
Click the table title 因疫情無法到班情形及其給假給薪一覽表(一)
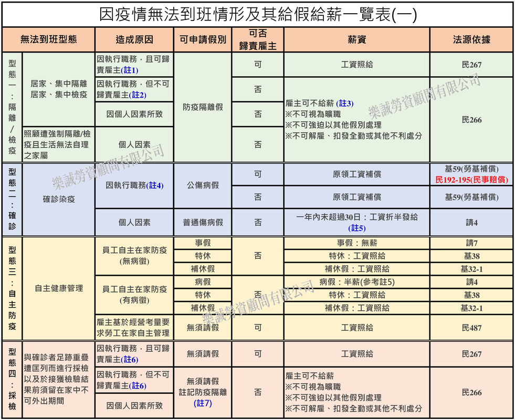[x=258, y=15]
